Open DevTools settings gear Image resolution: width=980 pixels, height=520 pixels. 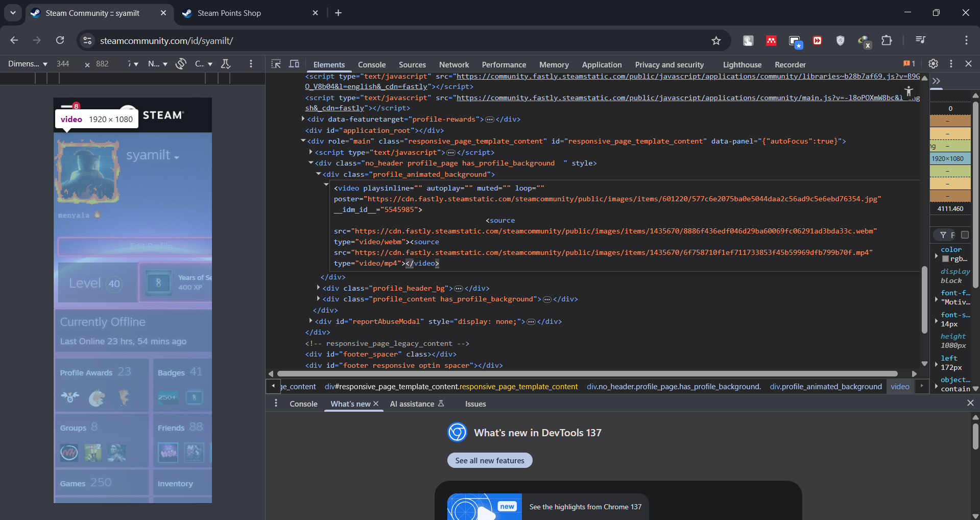coord(933,64)
